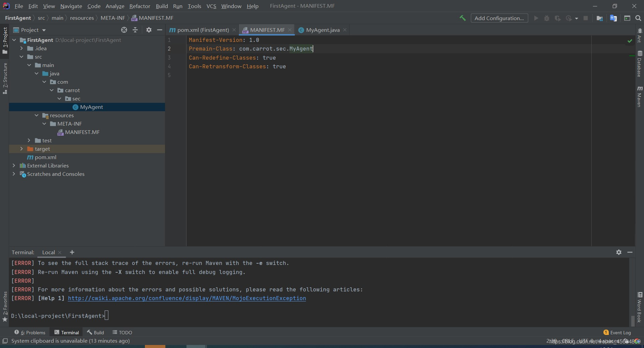Open the Favorites tool window tab

coord(5,306)
